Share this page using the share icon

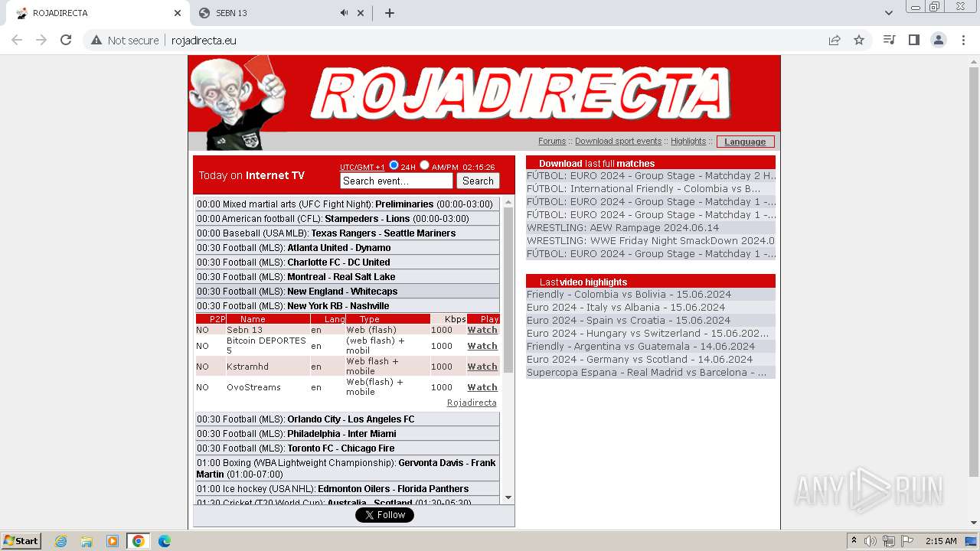point(835,40)
